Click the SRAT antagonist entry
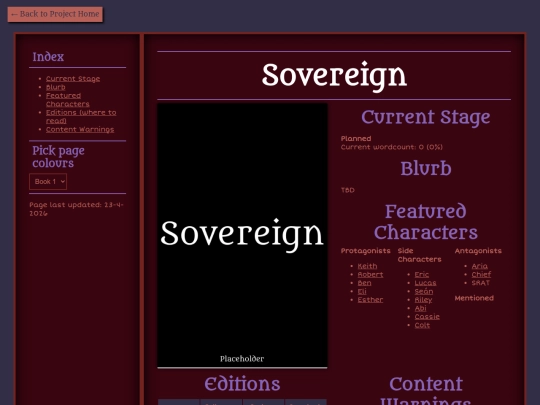Viewport: 540px width, 405px height. (x=481, y=283)
